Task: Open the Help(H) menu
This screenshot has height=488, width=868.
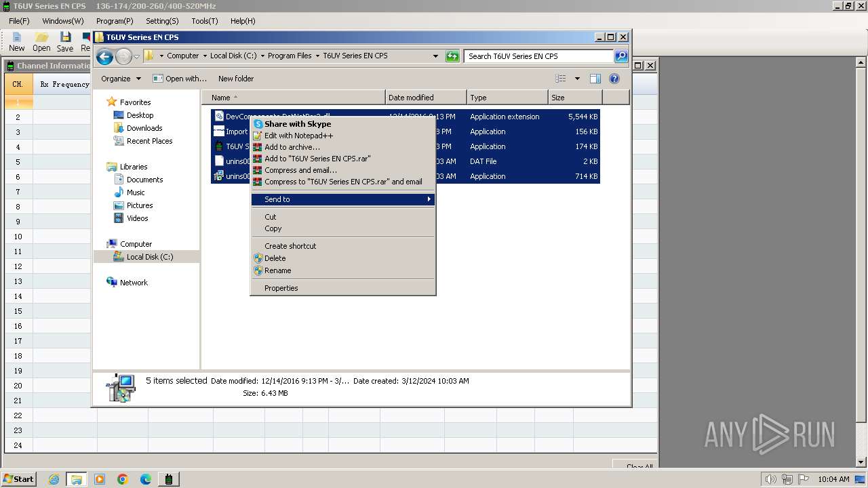Action: 243,21
